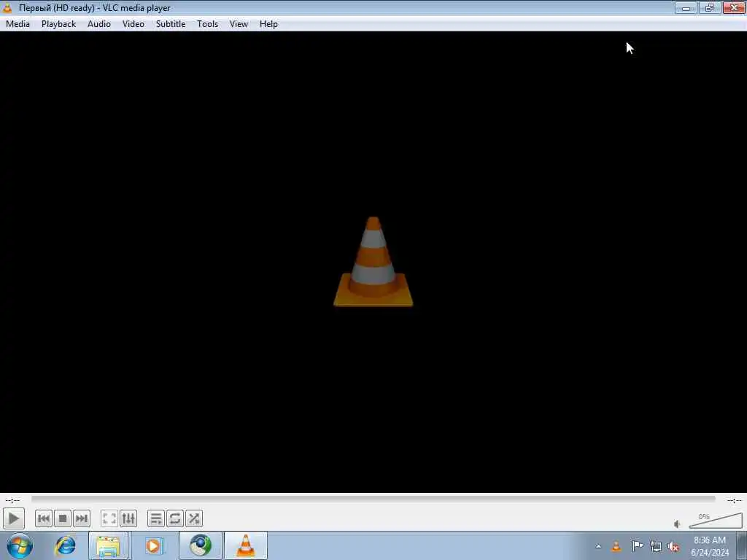Toggle the remaining time display
747x560 pixels.
pos(734,500)
